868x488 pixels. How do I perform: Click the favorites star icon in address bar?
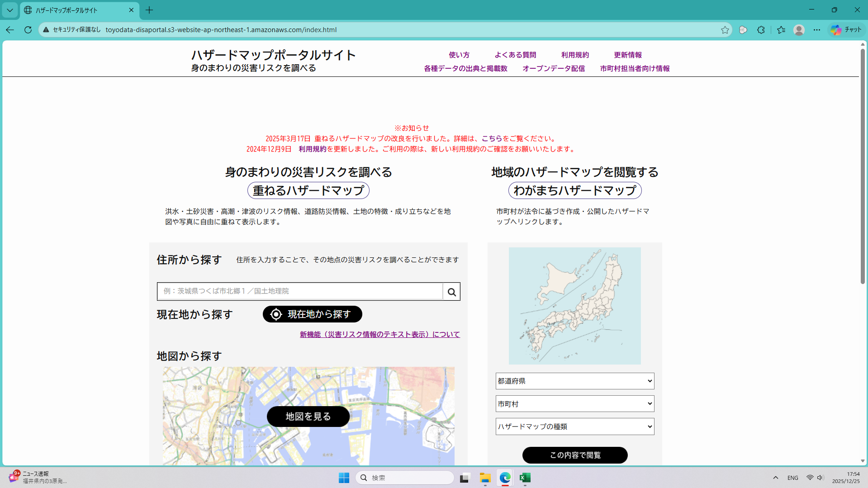click(x=725, y=30)
